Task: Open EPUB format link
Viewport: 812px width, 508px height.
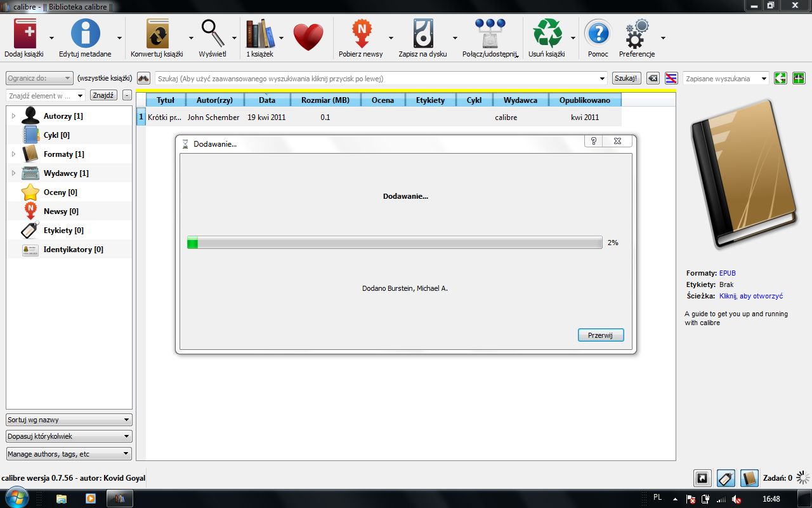Action: coord(727,273)
